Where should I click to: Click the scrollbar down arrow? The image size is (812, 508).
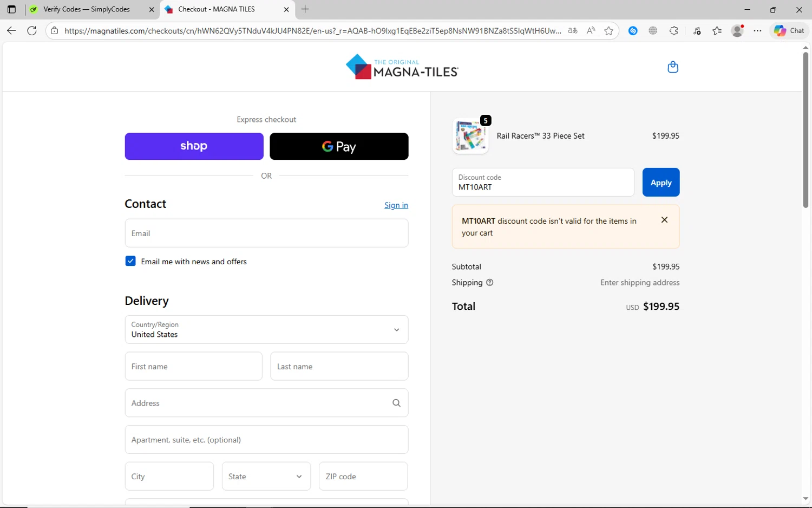806,499
